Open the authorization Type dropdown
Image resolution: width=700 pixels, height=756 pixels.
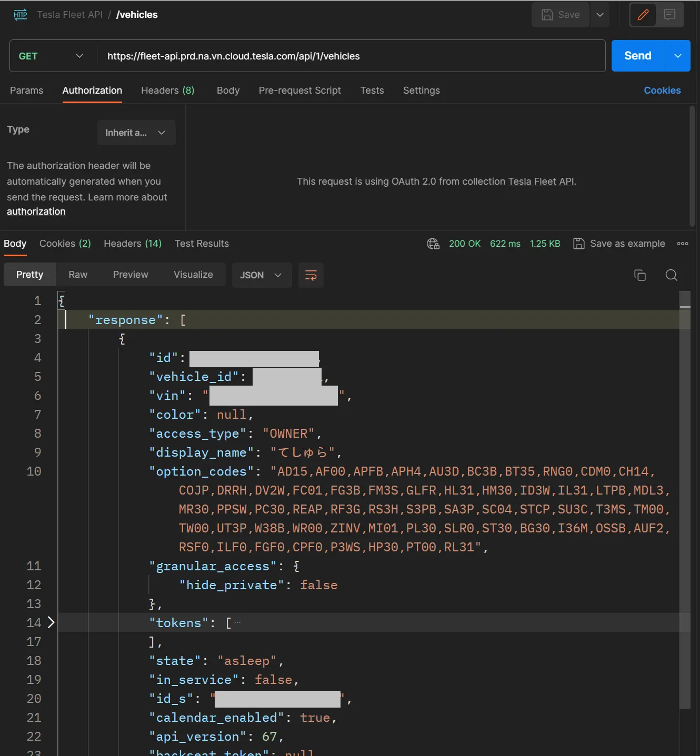(x=136, y=133)
